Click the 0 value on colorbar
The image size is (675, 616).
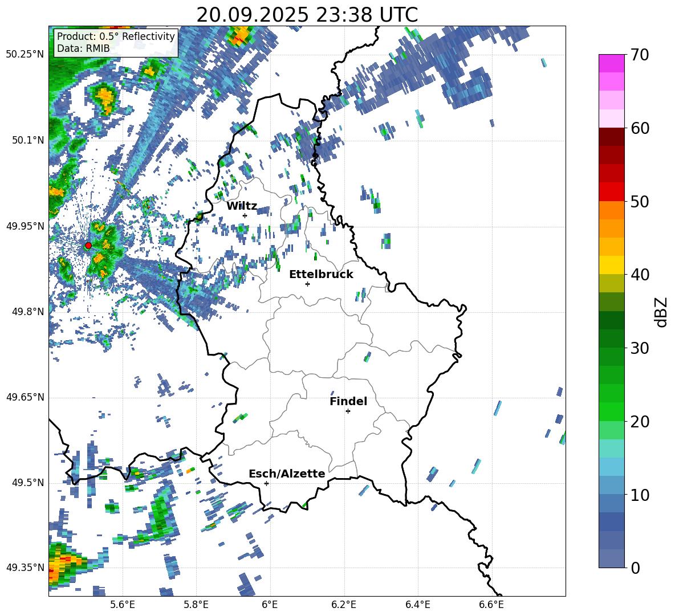coord(635,568)
